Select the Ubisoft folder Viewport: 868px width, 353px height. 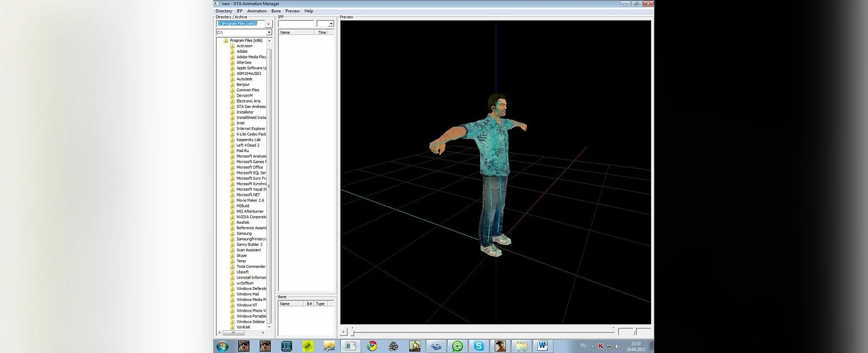pos(242,272)
